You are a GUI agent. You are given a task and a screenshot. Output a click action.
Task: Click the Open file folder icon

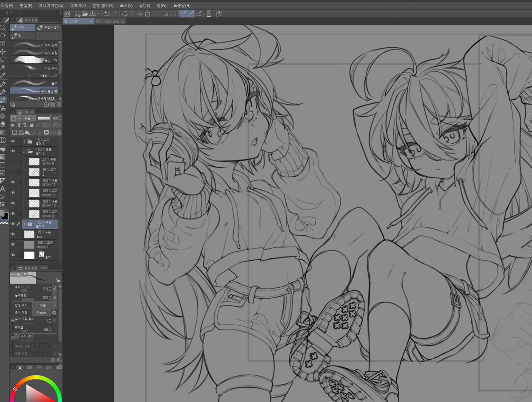(x=85, y=14)
